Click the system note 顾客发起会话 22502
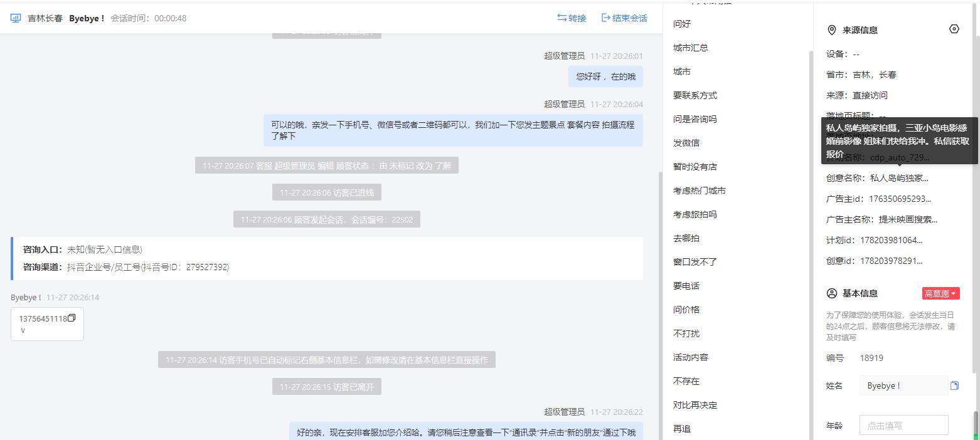 327,219
